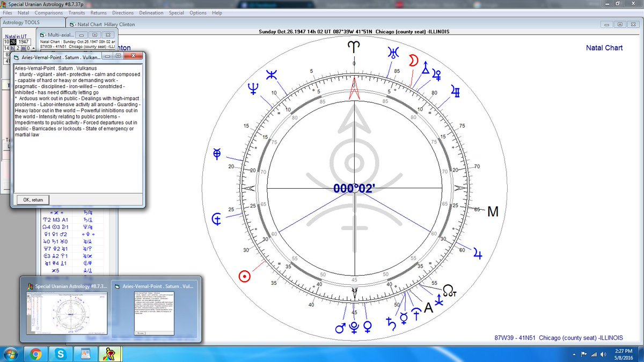Restore the Multi-axial window
The height and width of the screenshot is (362, 644).
[x=93, y=34]
